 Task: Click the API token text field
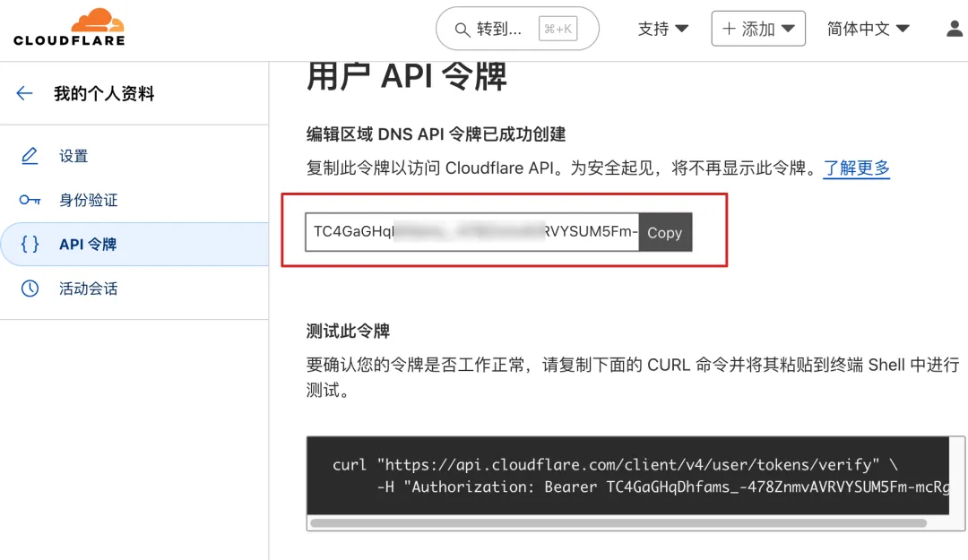click(472, 232)
